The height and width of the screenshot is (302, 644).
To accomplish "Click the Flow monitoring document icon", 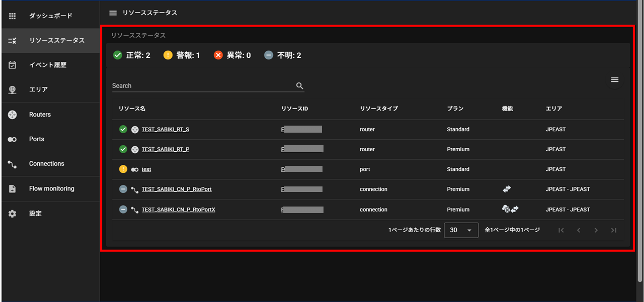I will 13,189.
